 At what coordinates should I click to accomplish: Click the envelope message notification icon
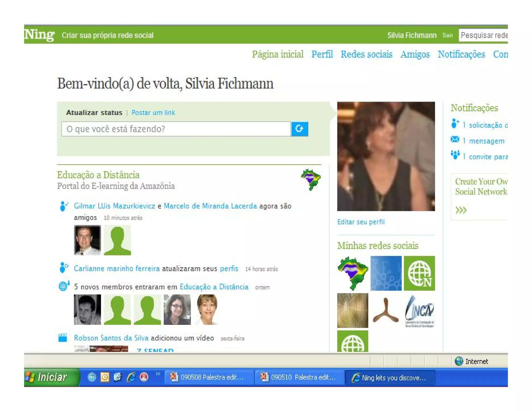[455, 140]
